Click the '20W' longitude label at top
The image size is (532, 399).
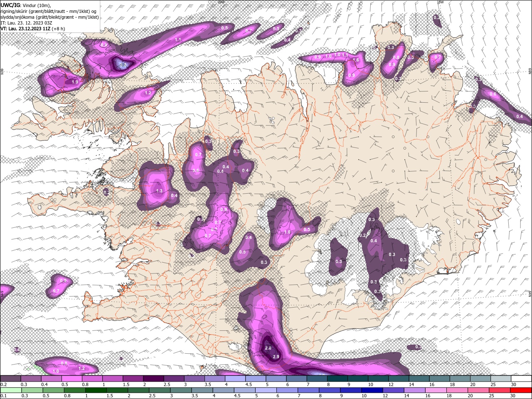tap(221, 2)
